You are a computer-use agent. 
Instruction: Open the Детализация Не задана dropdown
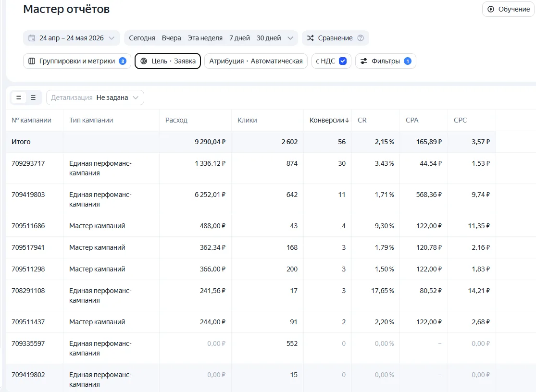[x=95, y=98]
